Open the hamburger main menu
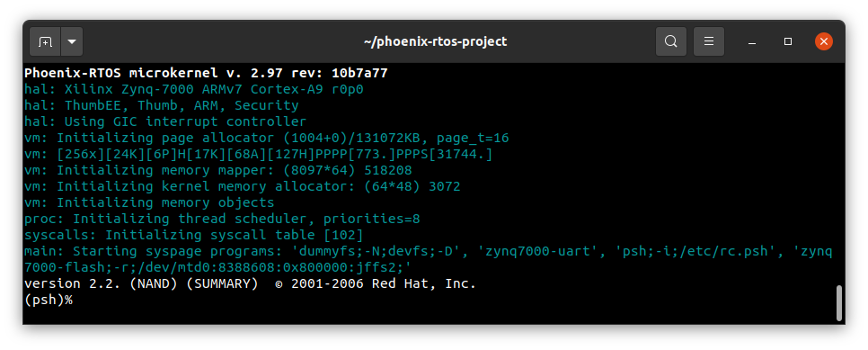This screenshot has width=868, height=350. [x=709, y=41]
